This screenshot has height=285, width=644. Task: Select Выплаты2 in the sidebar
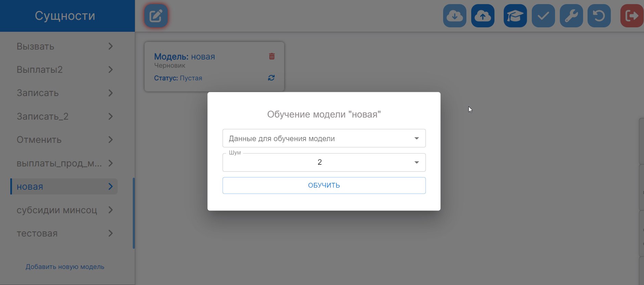point(40,70)
